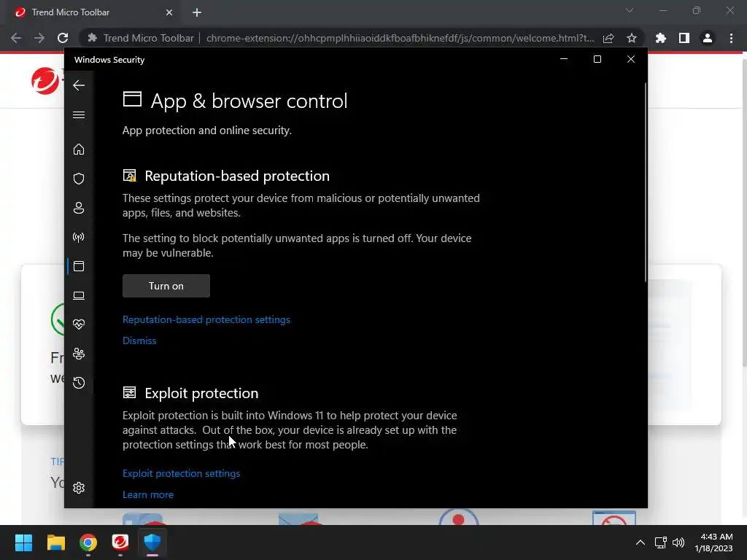This screenshot has height=560, width=747.
Task: Open Exploit protection settings link
Action: (x=181, y=473)
